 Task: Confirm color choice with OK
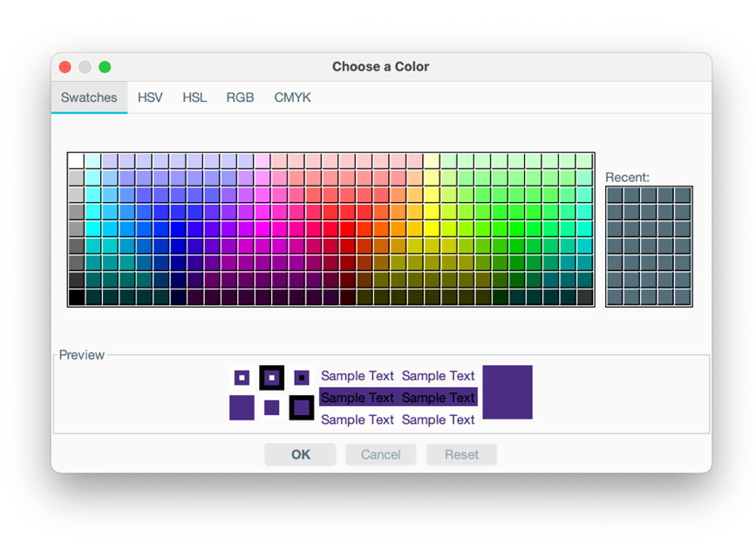[x=299, y=454]
